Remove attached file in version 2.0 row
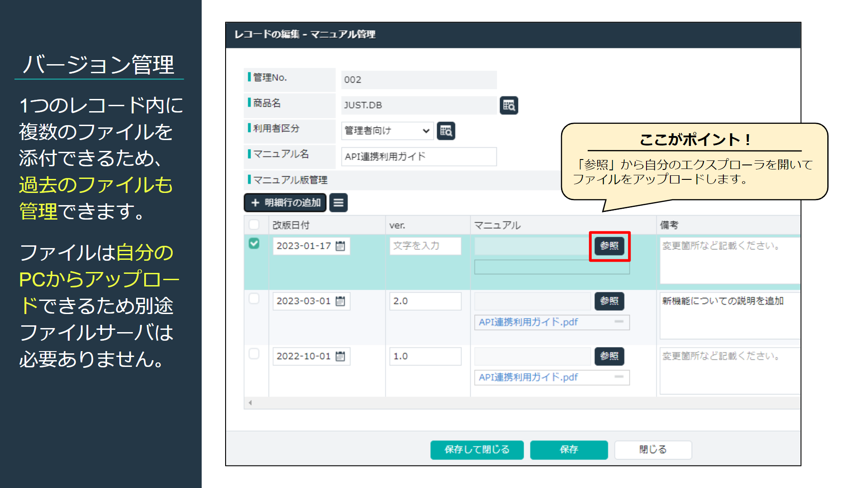 [x=619, y=322]
